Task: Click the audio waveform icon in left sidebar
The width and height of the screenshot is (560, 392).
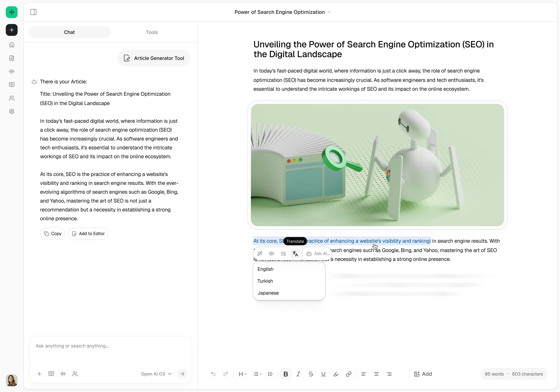Action: [12, 71]
